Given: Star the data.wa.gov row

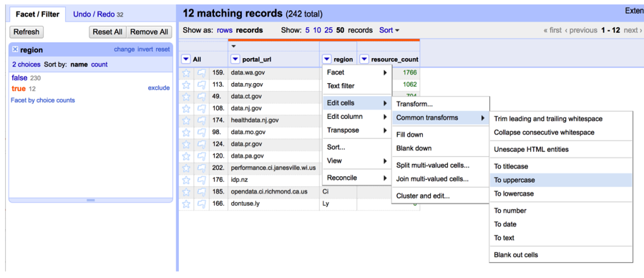Looking at the screenshot, I should click(x=186, y=73).
